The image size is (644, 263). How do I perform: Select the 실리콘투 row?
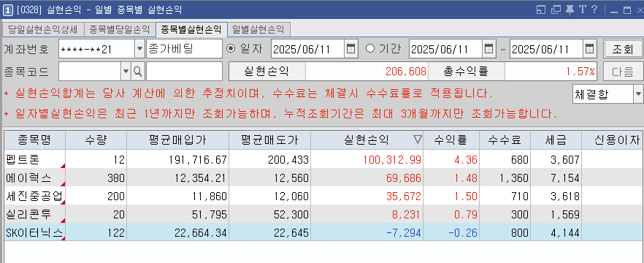323,214
